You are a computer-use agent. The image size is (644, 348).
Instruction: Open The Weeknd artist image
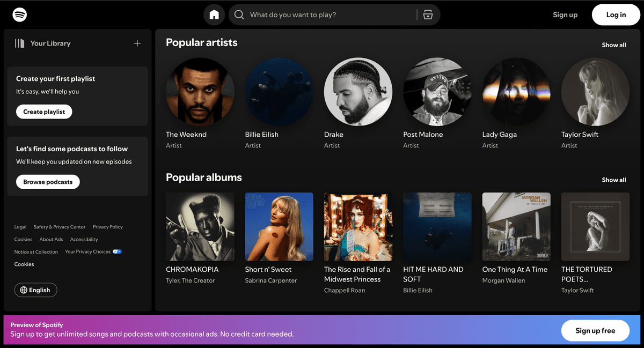(x=200, y=92)
